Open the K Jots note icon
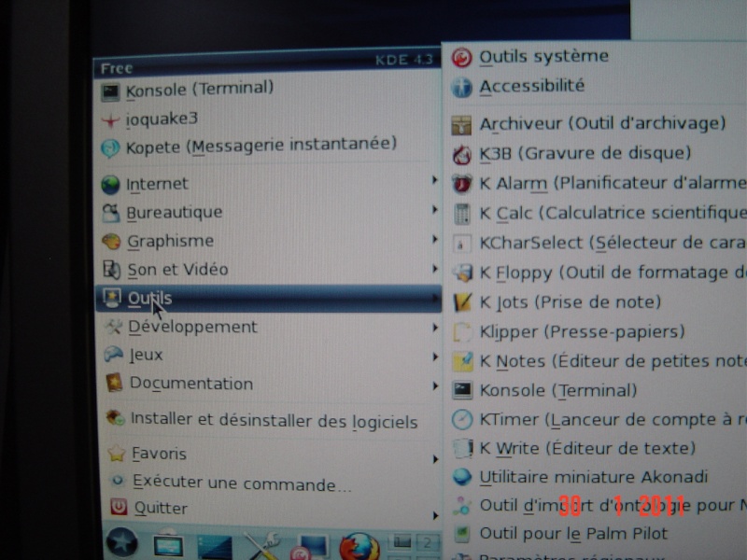 click(x=462, y=302)
